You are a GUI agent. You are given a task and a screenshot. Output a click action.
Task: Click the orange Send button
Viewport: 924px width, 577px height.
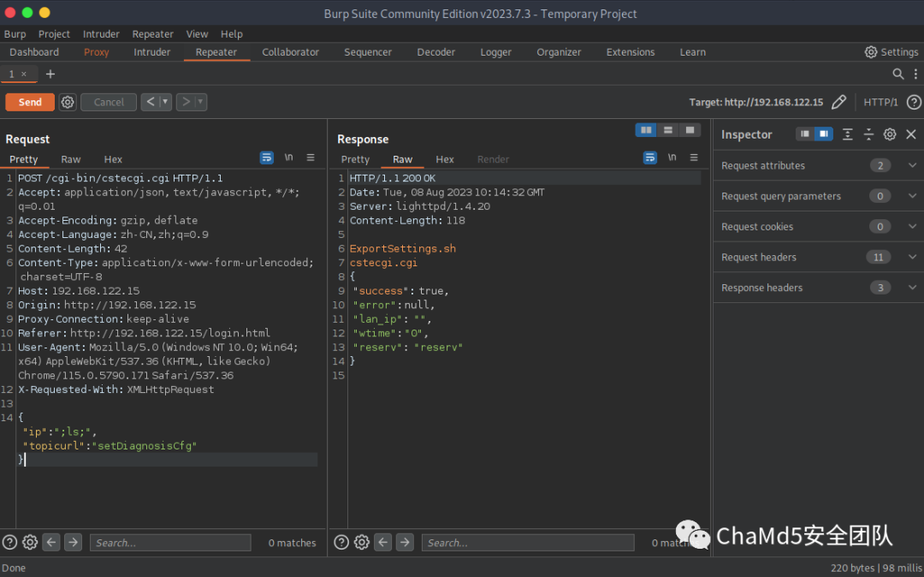[x=30, y=102]
